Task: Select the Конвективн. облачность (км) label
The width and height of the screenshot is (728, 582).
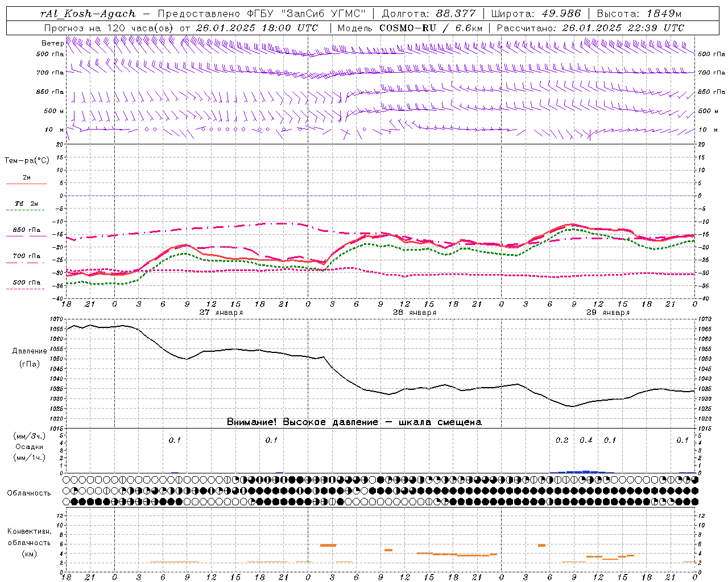Action: coord(29,542)
